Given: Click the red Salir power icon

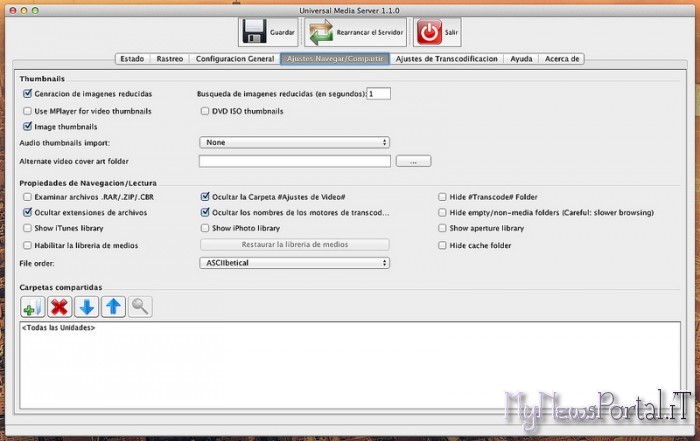Looking at the screenshot, I should [x=429, y=32].
